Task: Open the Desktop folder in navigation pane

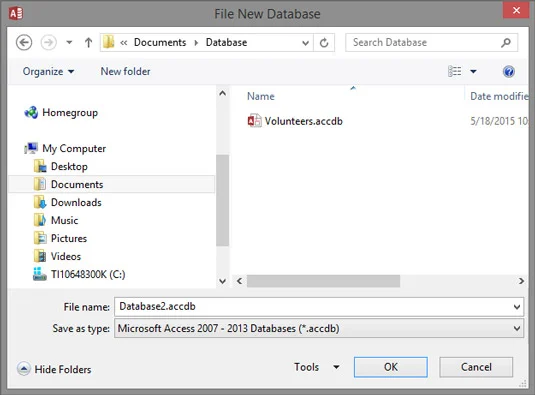Action: [69, 166]
